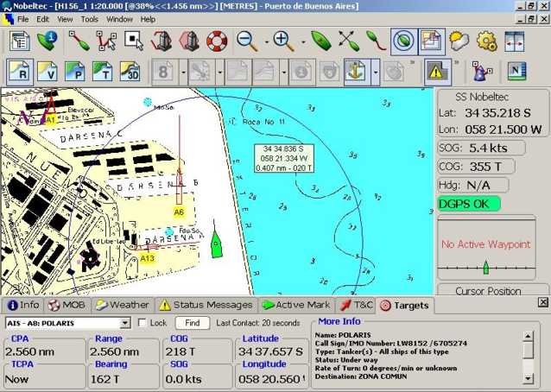This screenshot has height=392, width=551.
Task: Open the gear options icon
Action: (x=487, y=41)
